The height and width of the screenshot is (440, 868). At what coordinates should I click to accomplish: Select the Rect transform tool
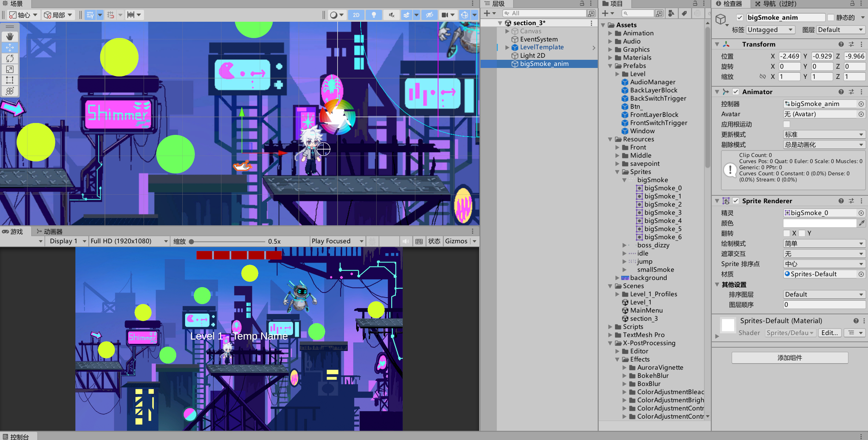[x=10, y=80]
